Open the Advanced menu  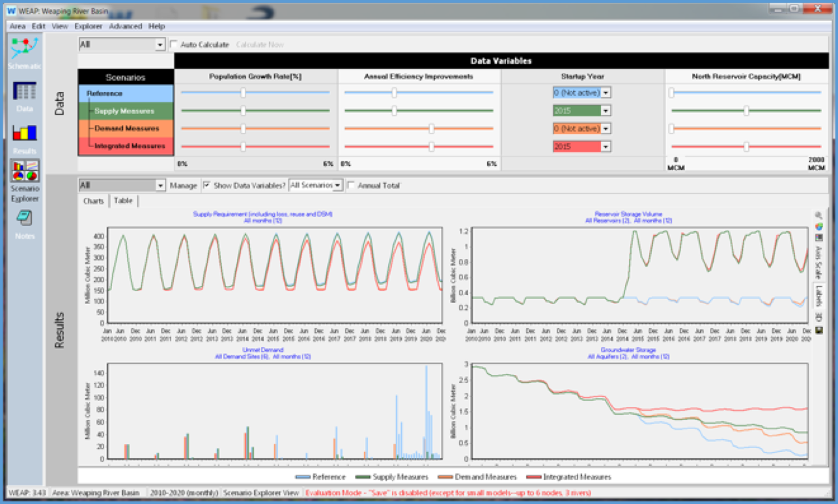[x=125, y=26]
